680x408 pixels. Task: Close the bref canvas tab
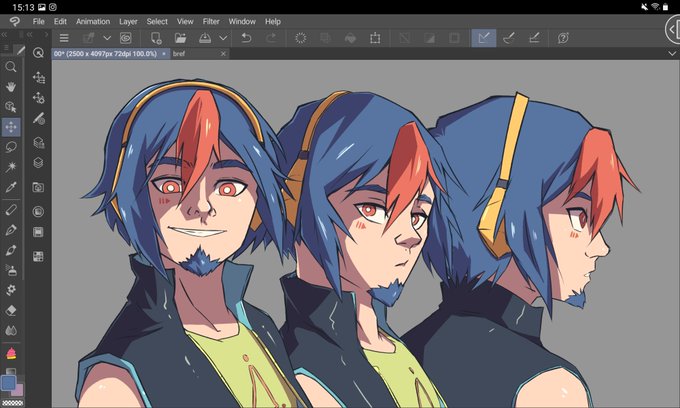click(223, 53)
